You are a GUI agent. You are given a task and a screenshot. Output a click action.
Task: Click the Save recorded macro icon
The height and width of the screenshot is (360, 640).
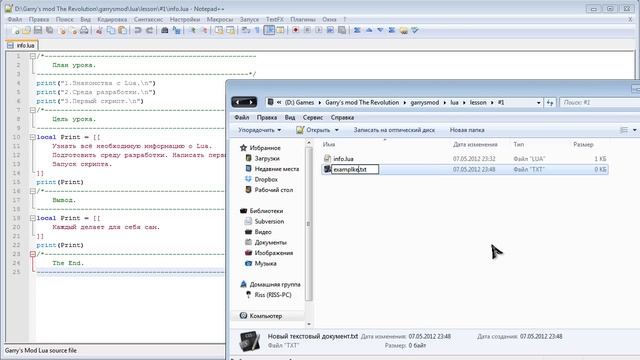click(x=342, y=30)
